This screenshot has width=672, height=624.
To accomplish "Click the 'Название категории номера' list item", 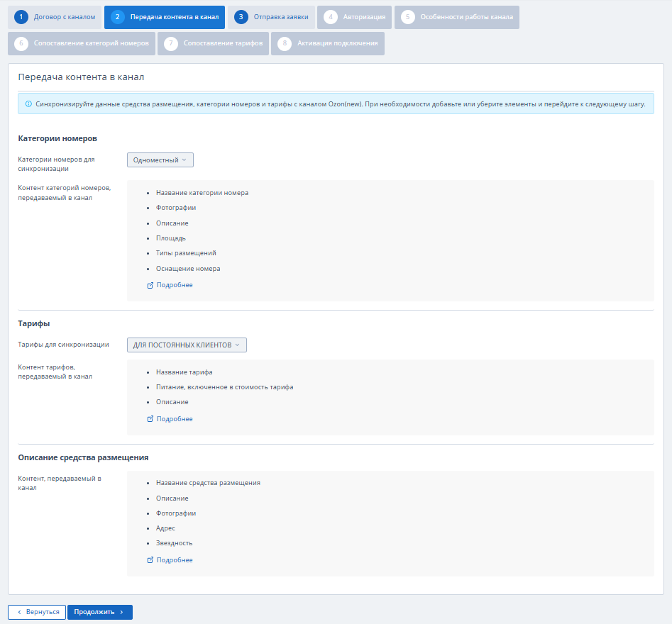I will 202,193.
